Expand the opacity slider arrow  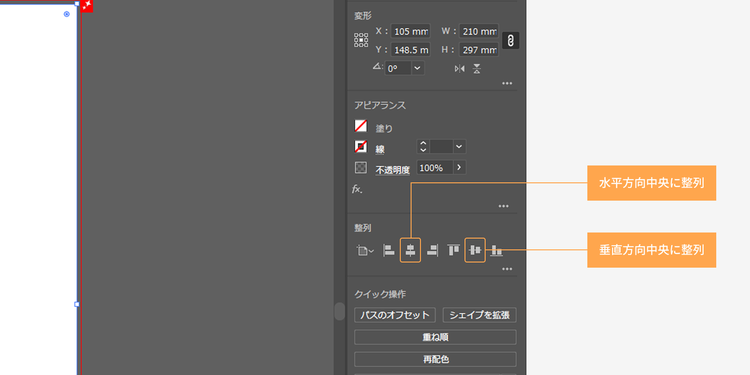460,167
